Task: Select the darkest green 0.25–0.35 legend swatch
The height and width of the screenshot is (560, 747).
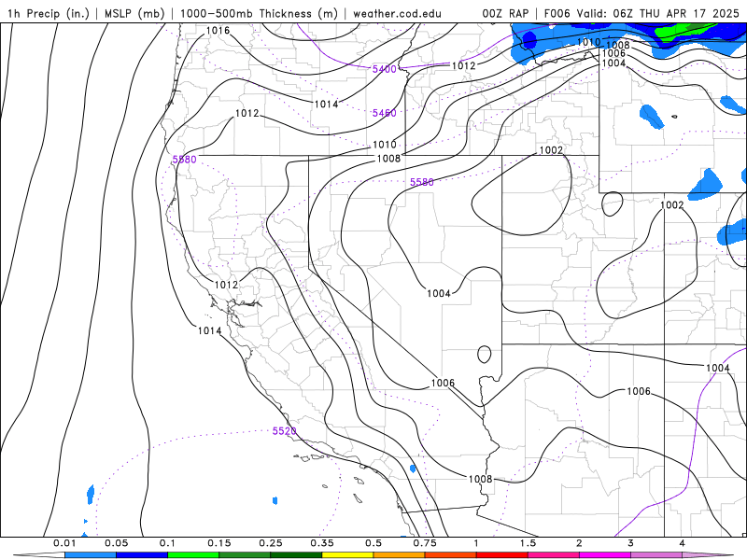Action: tap(296, 555)
